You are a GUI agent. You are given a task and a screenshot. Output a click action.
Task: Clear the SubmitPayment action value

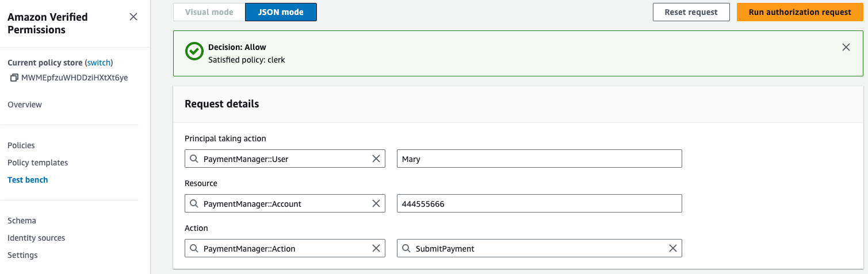[672, 249]
